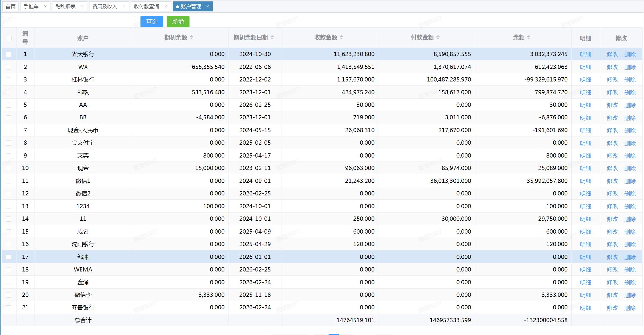Close the 毛利报表 tab

point(82,6)
